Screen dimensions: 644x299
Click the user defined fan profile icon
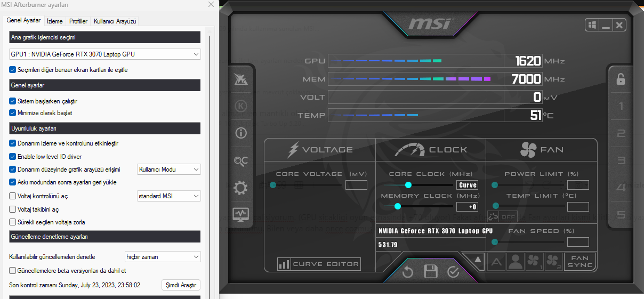pyautogui.click(x=516, y=261)
